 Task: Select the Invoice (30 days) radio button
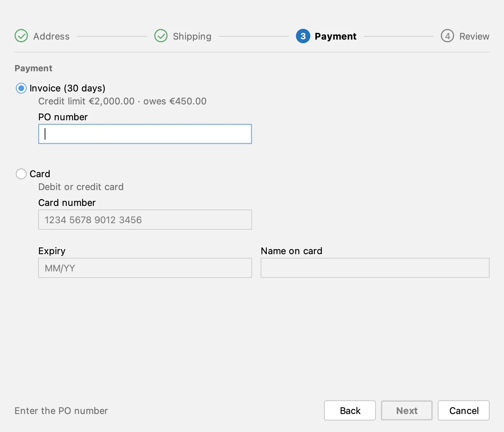tap(21, 88)
